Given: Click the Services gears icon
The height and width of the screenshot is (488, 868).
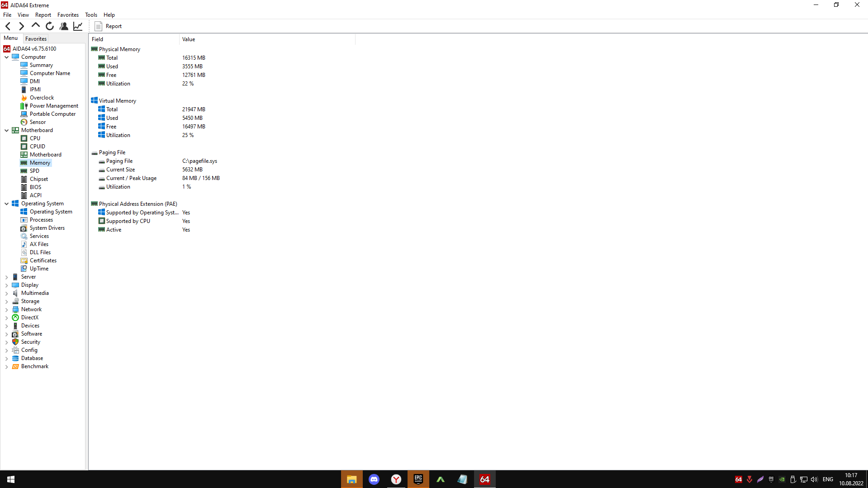Looking at the screenshot, I should coord(24,236).
